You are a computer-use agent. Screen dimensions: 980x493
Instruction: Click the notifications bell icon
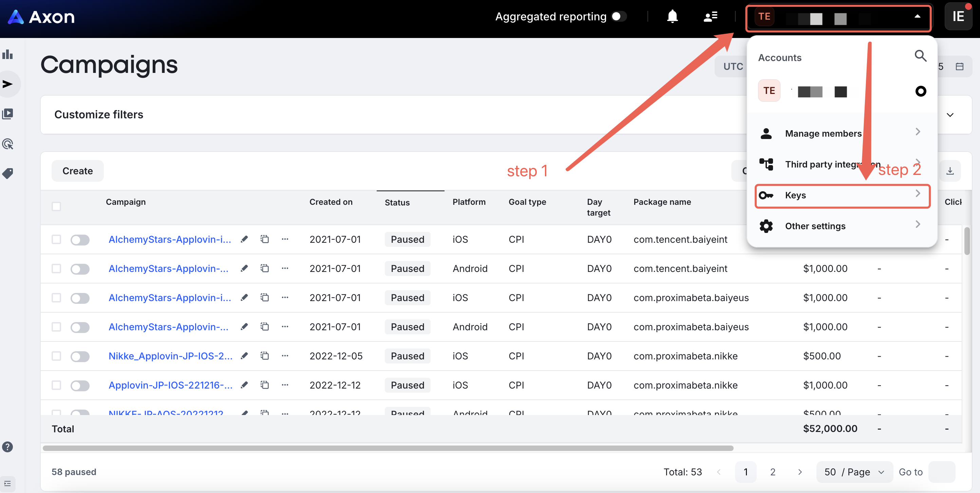tap(672, 16)
